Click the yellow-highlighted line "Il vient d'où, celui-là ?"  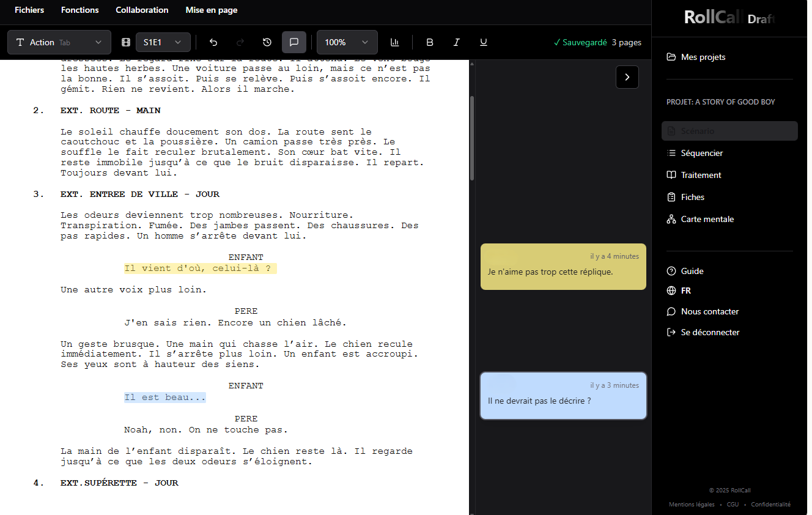[200, 269]
